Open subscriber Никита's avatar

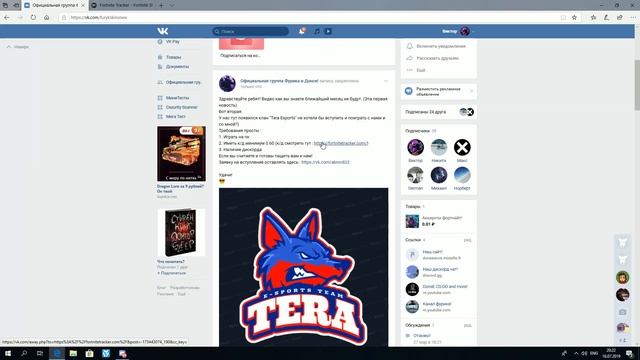(439, 147)
